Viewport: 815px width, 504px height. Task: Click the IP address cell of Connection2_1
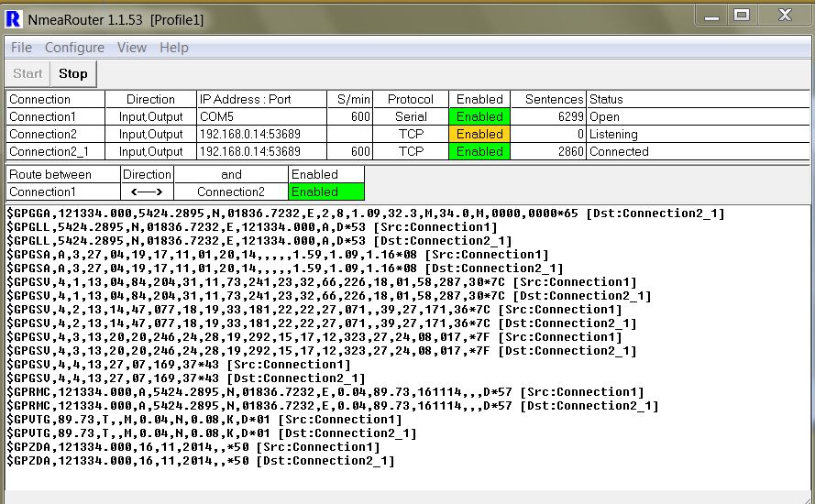click(262, 151)
